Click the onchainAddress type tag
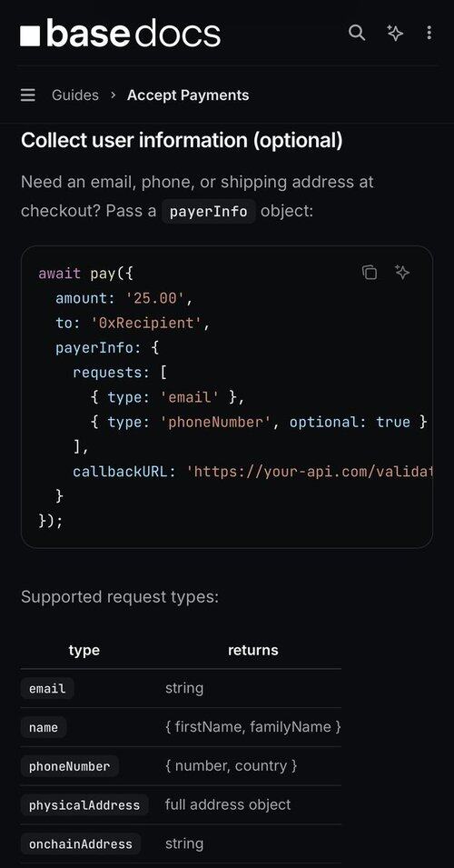The width and height of the screenshot is (454, 868). tap(81, 844)
